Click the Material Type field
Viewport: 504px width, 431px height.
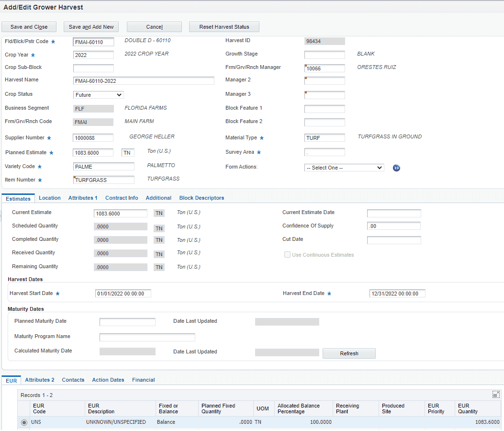[325, 137]
